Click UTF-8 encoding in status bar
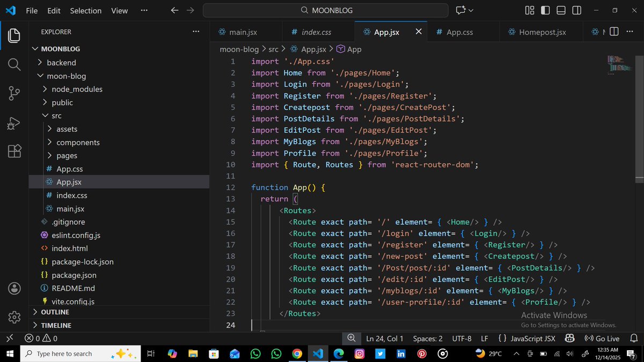 462,338
